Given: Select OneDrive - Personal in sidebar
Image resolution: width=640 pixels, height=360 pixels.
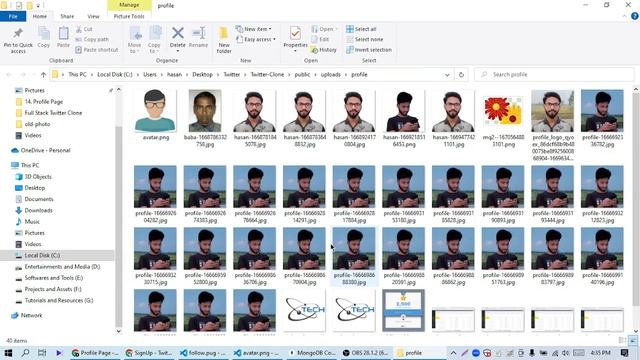Looking at the screenshot, I should pos(45,150).
